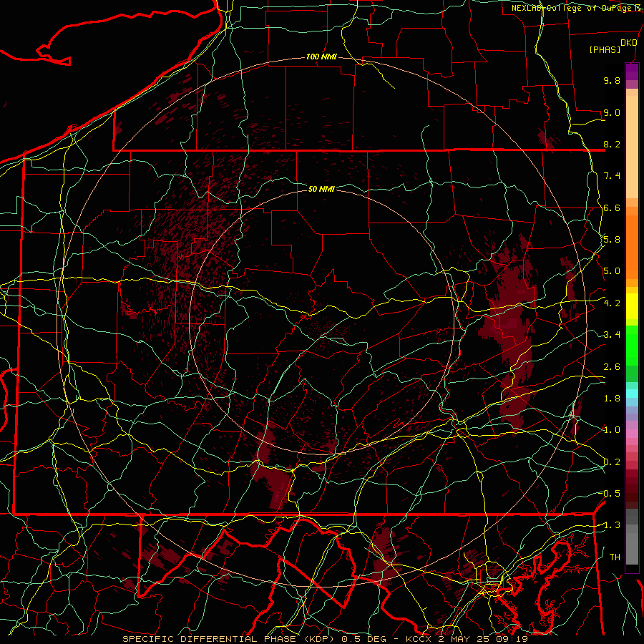Click the bottom caption "SPECIFIC DIFFERENTIAL PHASE (KDP)"
The image size is (644, 644).
point(229,639)
